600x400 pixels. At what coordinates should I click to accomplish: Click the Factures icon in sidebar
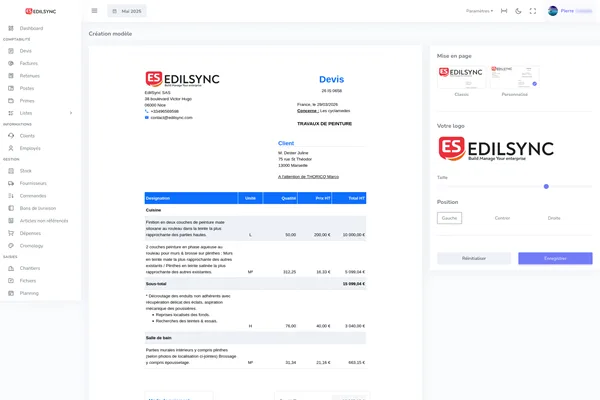coord(10,62)
